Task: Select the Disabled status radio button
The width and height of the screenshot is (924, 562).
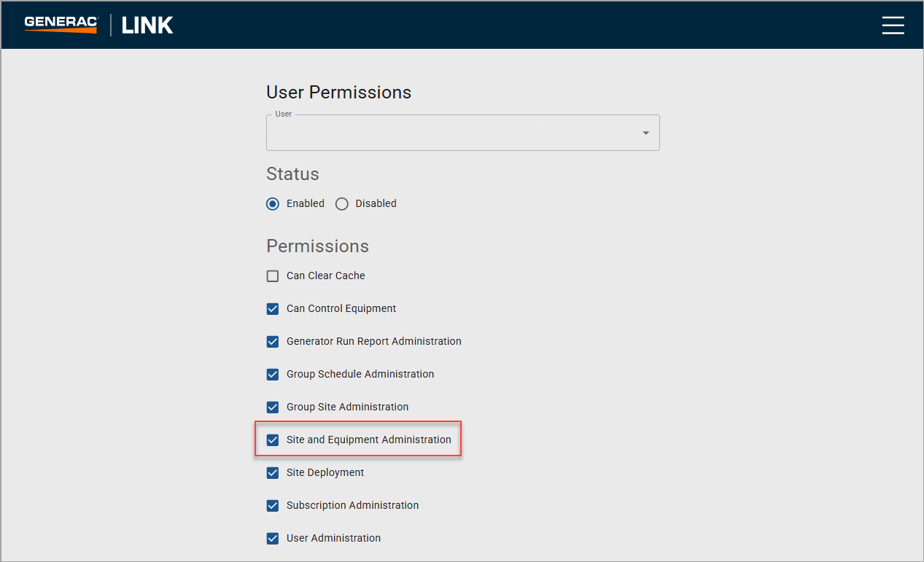Action: click(341, 204)
